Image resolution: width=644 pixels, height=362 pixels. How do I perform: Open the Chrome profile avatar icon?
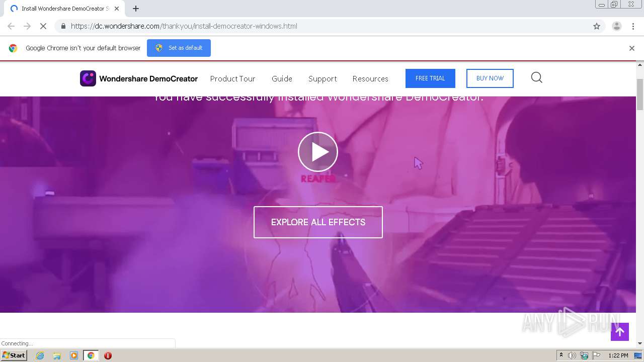tap(616, 26)
